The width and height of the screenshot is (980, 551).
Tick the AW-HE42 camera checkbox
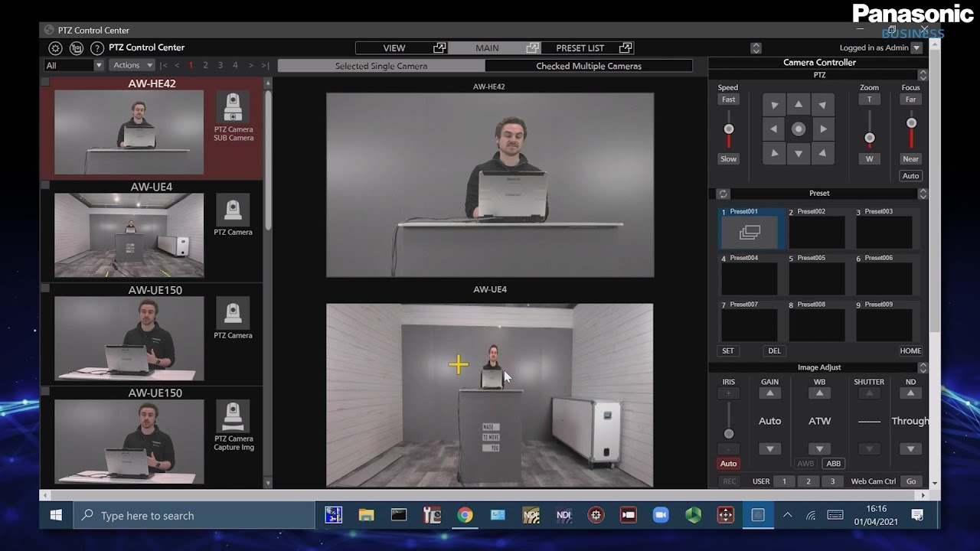pos(45,81)
